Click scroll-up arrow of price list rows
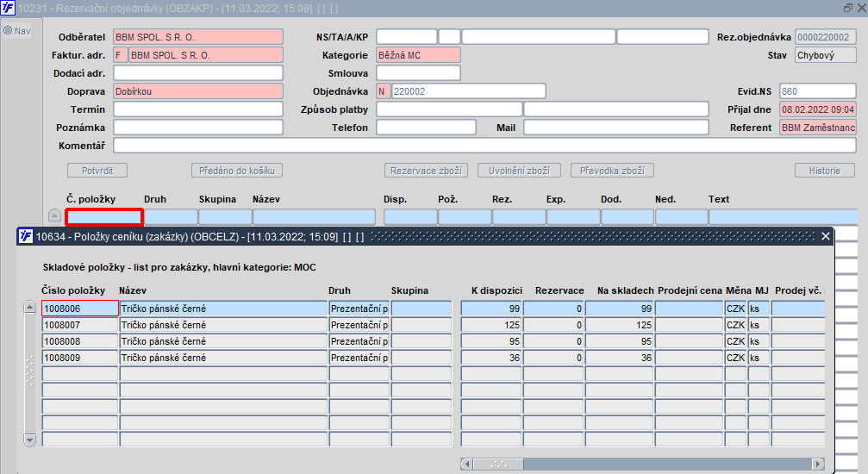This screenshot has width=868, height=474. [30, 308]
